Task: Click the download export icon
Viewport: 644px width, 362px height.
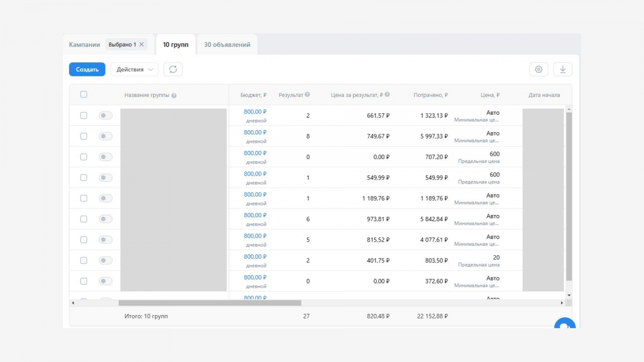Action: (563, 69)
